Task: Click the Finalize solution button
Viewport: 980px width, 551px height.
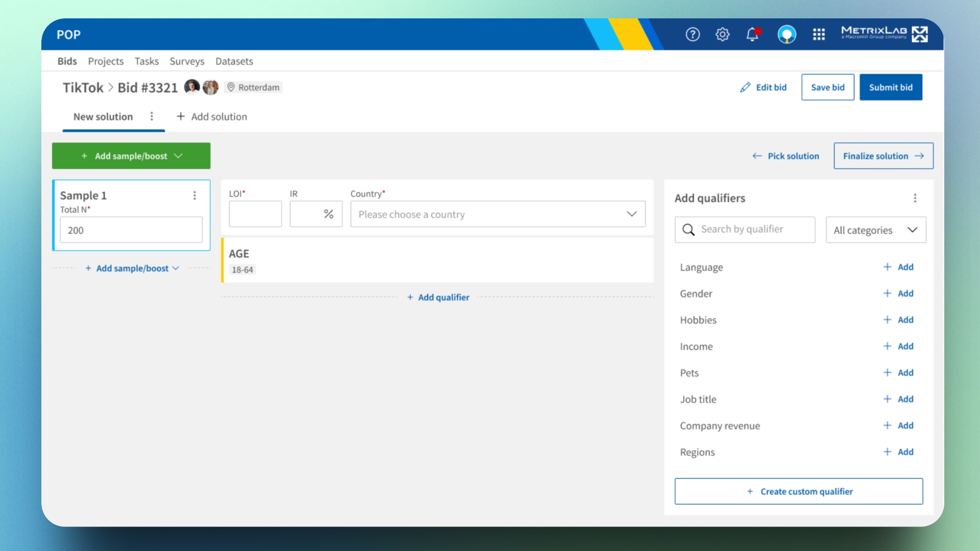Action: (x=883, y=156)
